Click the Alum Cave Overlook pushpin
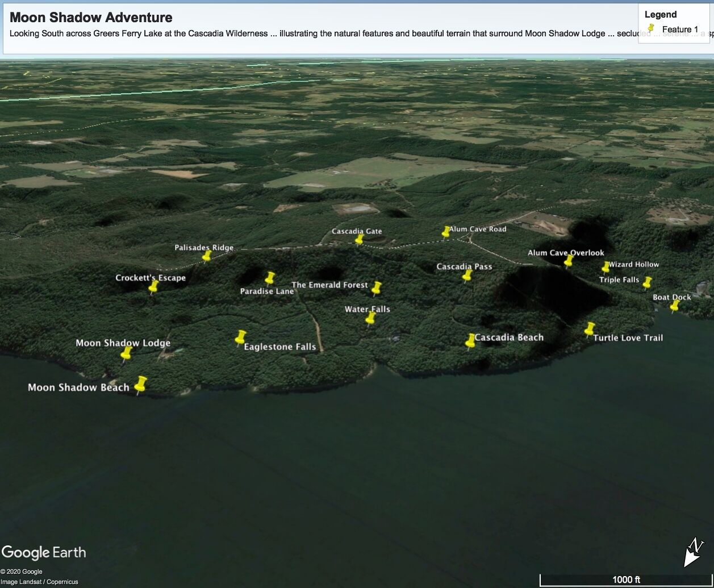The image size is (714, 588). point(569,261)
